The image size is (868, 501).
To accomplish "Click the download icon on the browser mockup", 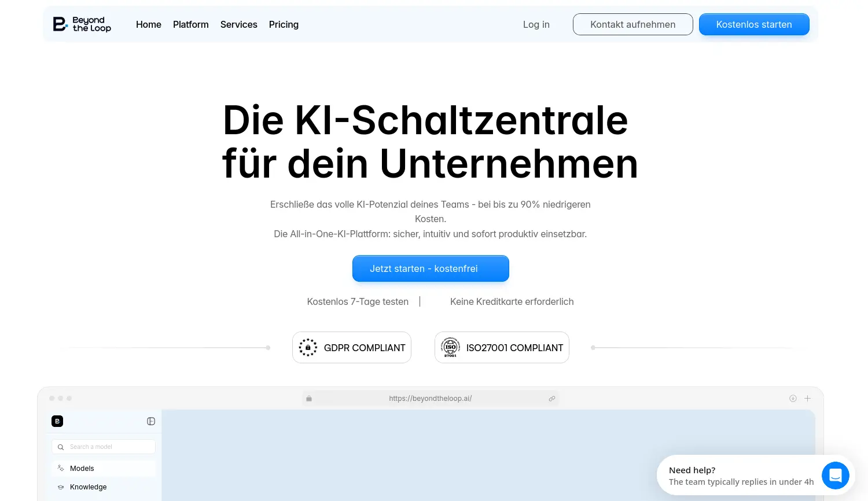I will point(793,398).
